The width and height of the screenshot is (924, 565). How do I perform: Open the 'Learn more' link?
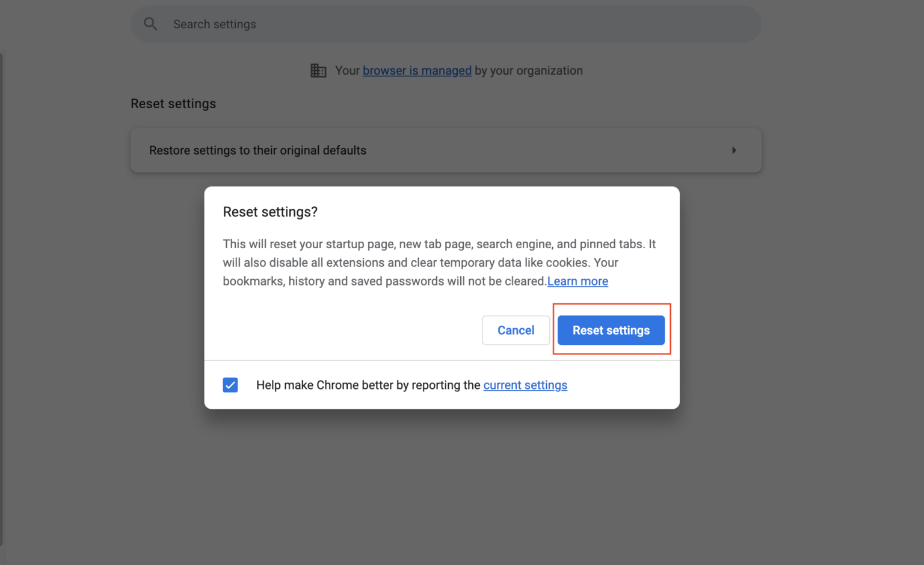577,281
